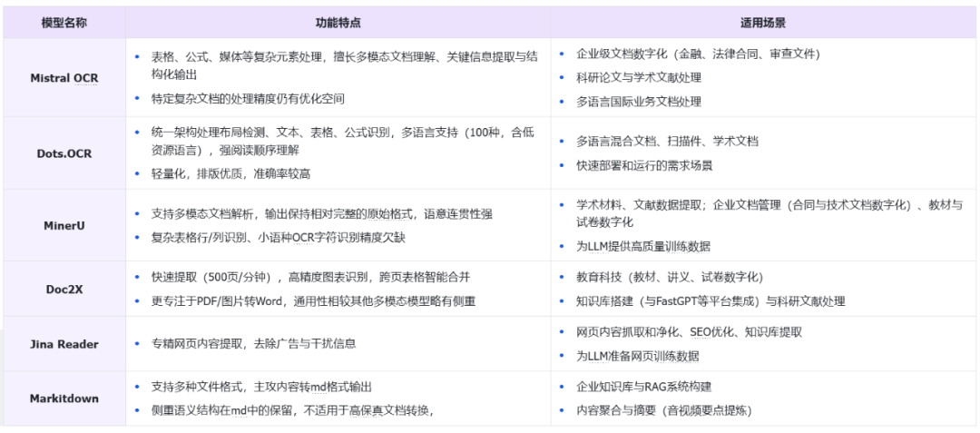Click the text 为LLM提供高质量训练数据
Viewport: 980px width, 433px height.
click(x=643, y=246)
